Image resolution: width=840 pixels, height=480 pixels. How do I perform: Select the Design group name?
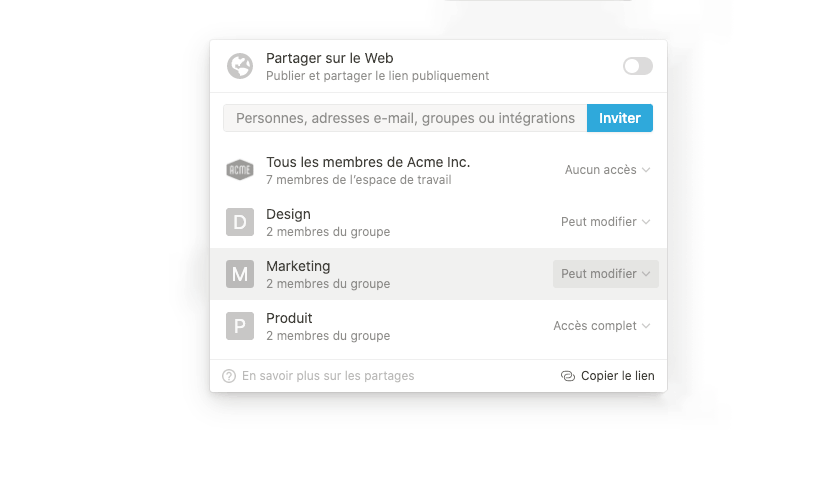[288, 214]
